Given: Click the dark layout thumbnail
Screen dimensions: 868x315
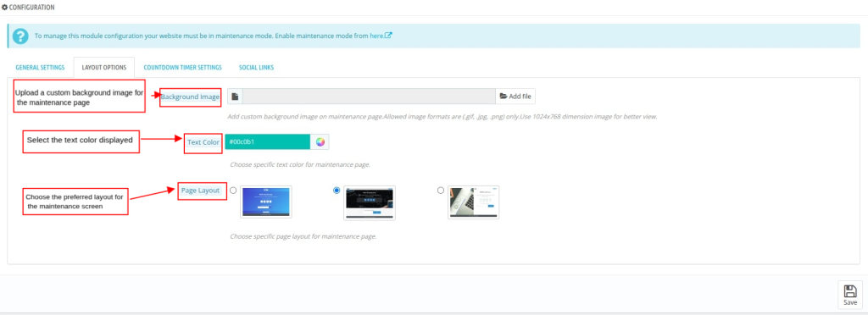Looking at the screenshot, I should click(x=370, y=202).
